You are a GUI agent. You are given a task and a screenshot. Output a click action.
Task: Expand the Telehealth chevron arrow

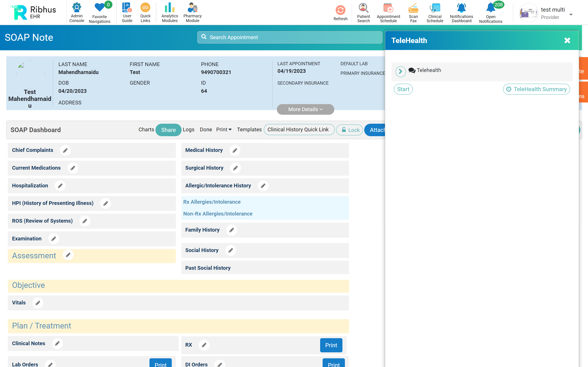[x=400, y=72]
